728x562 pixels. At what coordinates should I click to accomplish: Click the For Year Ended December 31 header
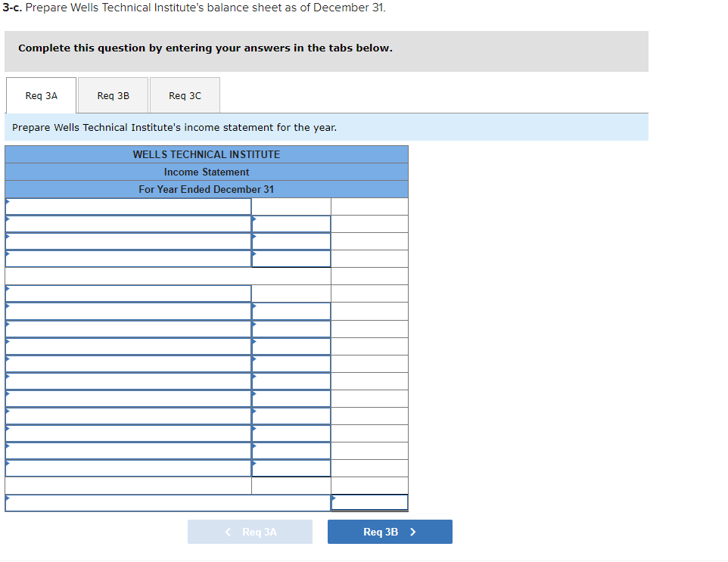(206, 189)
